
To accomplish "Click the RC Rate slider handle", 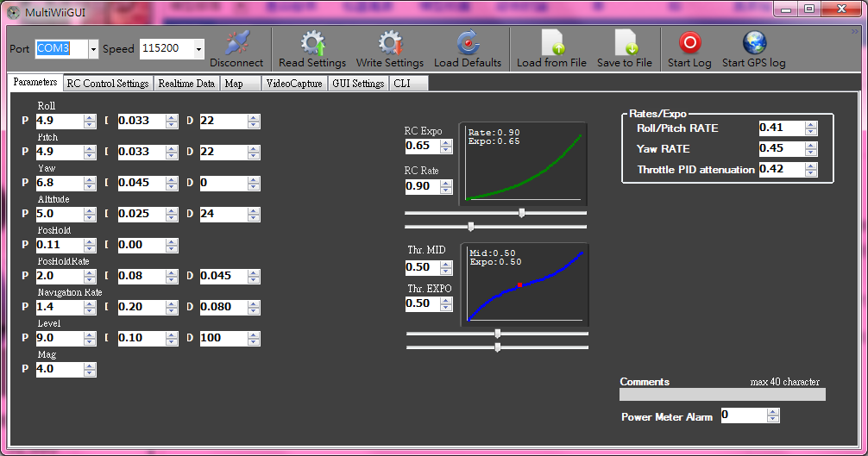I will coord(470,227).
